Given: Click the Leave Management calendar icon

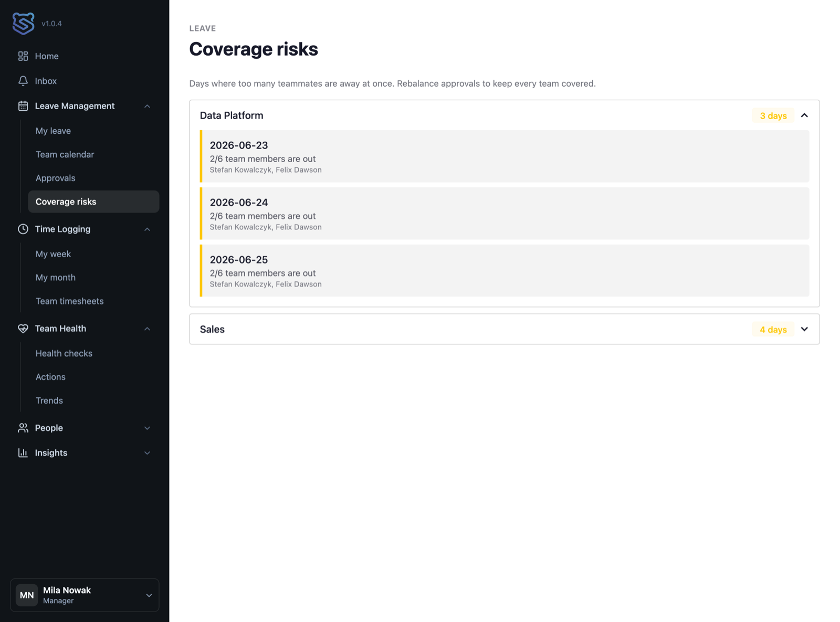Looking at the screenshot, I should tap(23, 106).
